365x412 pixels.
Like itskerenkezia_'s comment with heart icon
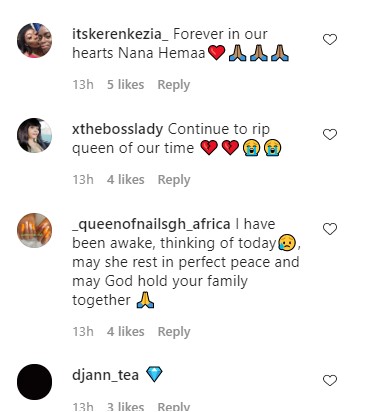330,40
